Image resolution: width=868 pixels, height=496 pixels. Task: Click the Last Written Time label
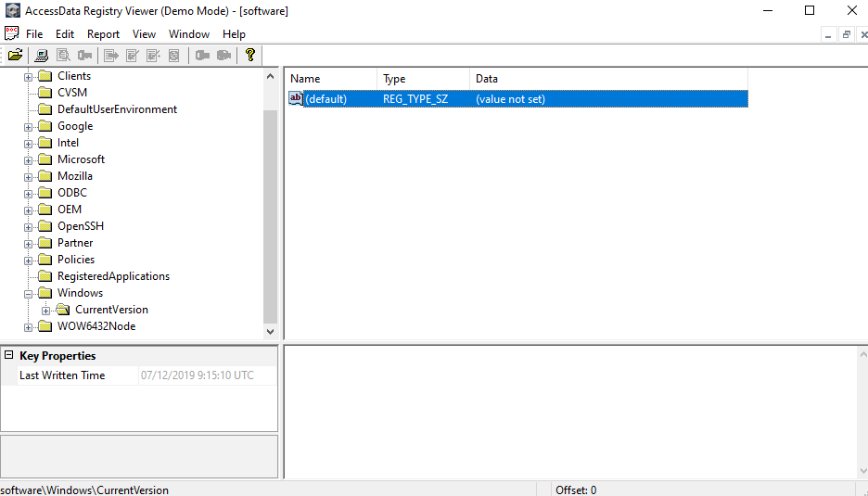[62, 375]
